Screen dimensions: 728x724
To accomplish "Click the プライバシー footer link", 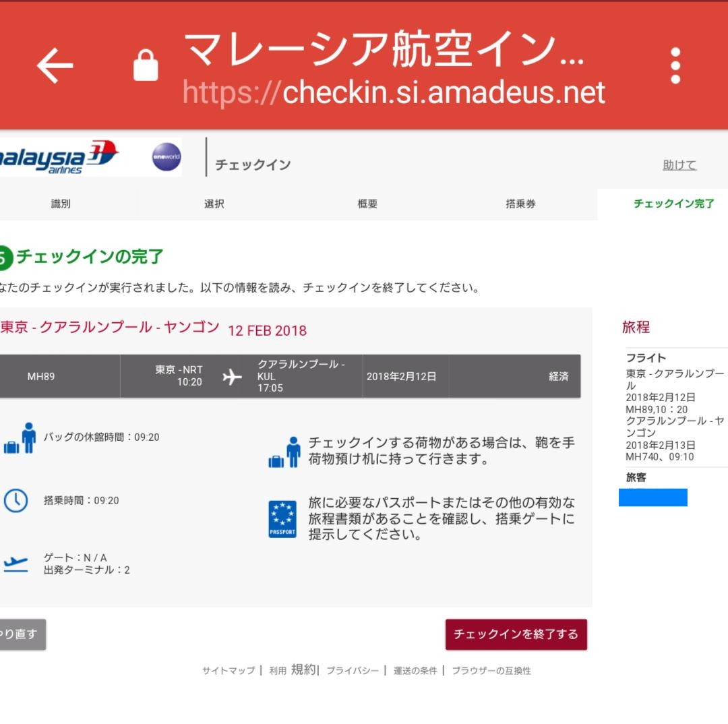I will (352, 671).
